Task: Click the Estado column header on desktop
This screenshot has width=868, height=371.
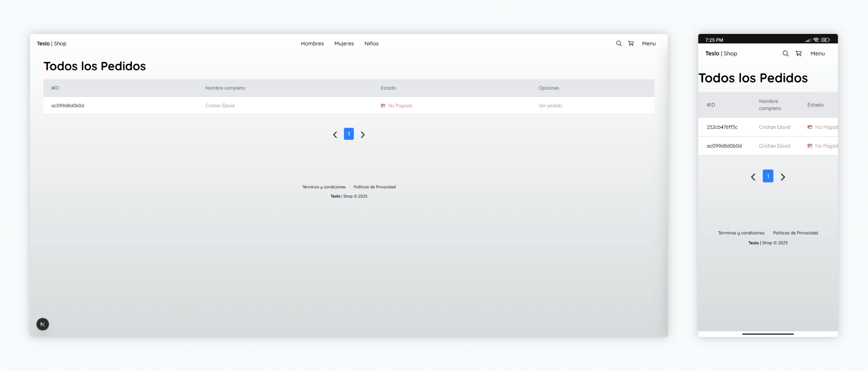Action: tap(388, 88)
